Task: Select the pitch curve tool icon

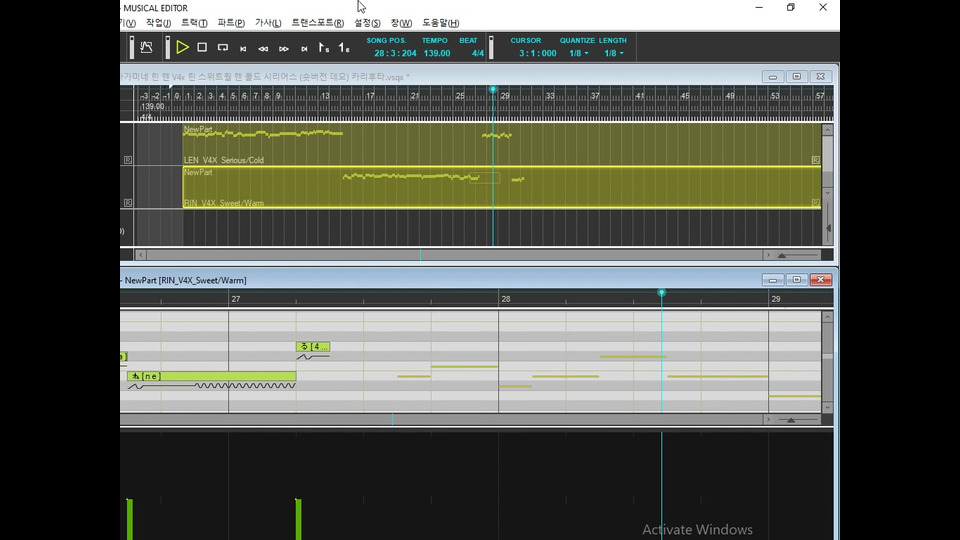Action: (146, 47)
